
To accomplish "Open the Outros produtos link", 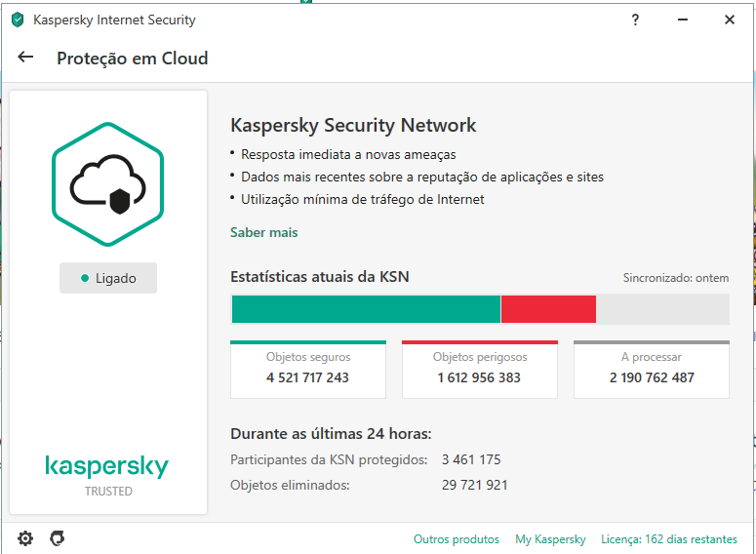I will [457, 539].
